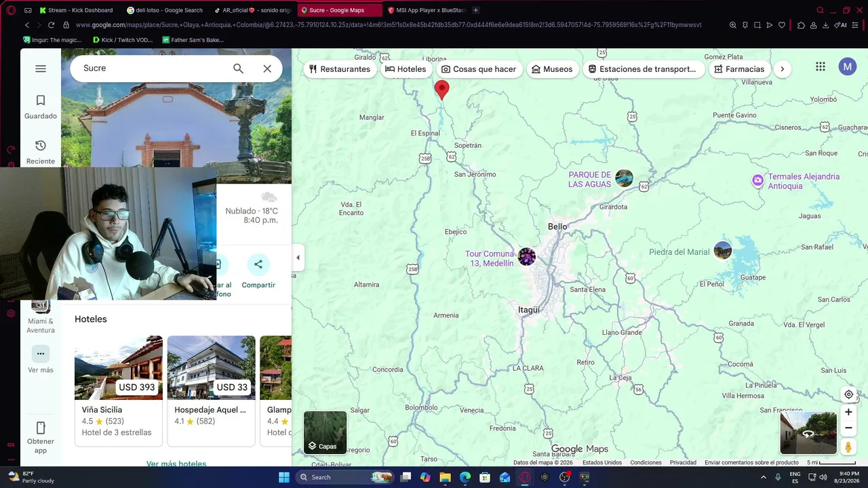868x488 pixels.
Task: Open a new browser tab
Action: pyautogui.click(x=475, y=10)
